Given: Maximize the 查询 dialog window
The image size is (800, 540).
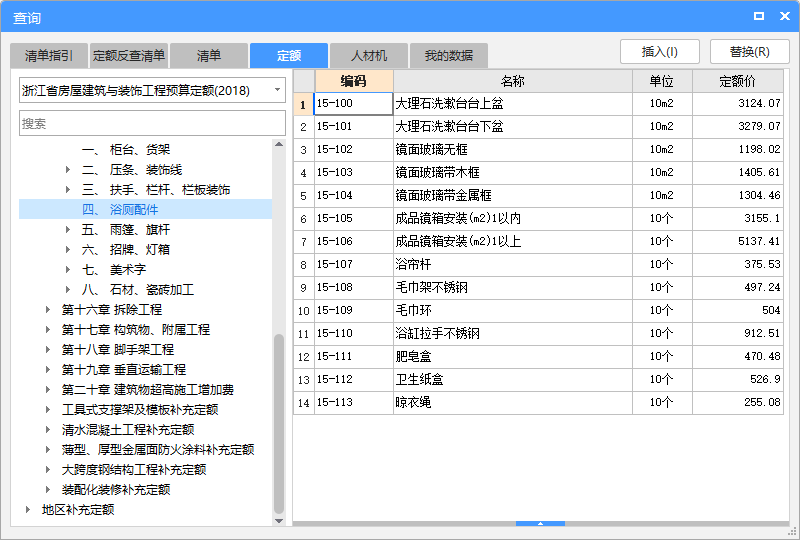Looking at the screenshot, I should [759, 16].
